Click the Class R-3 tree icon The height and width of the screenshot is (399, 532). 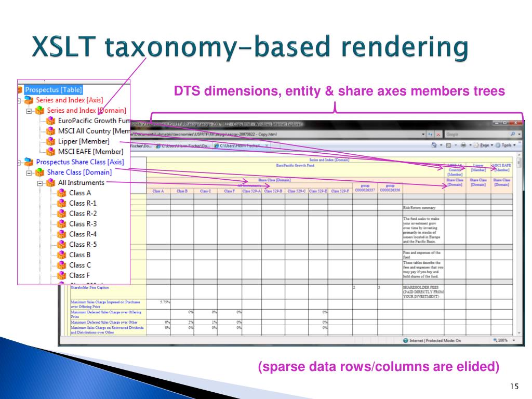[61, 224]
